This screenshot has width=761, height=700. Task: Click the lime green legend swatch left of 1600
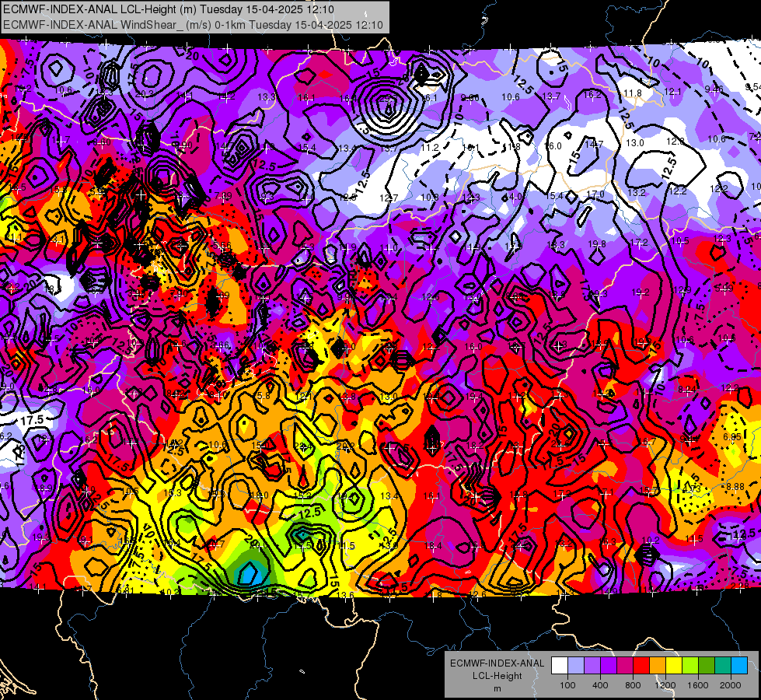pyautogui.click(x=690, y=666)
